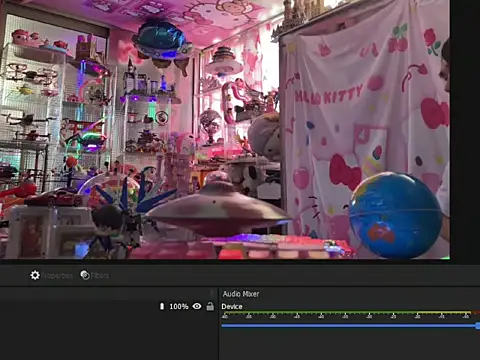Click the black empty area right of preview
Viewport: 480px width, 360px height.
[x=465, y=130]
